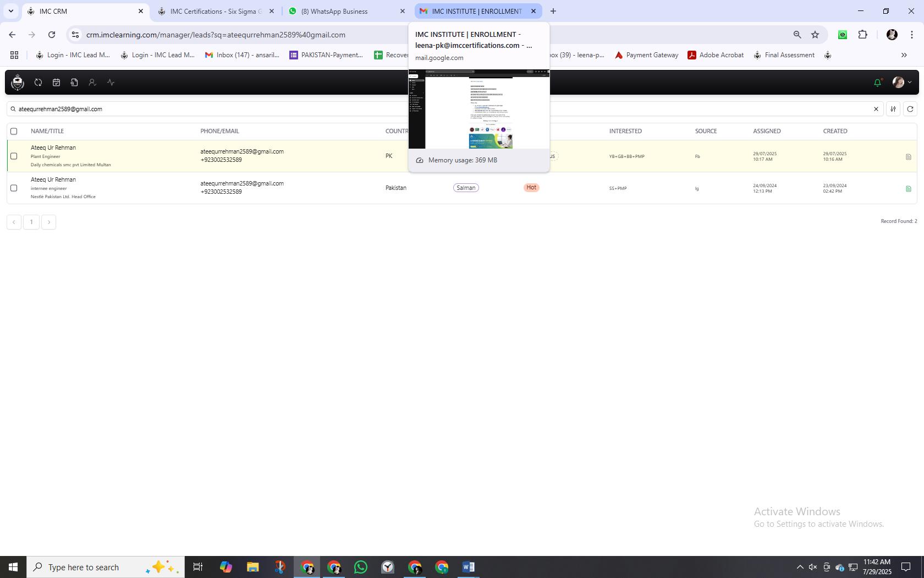Bookmark this page with the star icon

pos(815,35)
